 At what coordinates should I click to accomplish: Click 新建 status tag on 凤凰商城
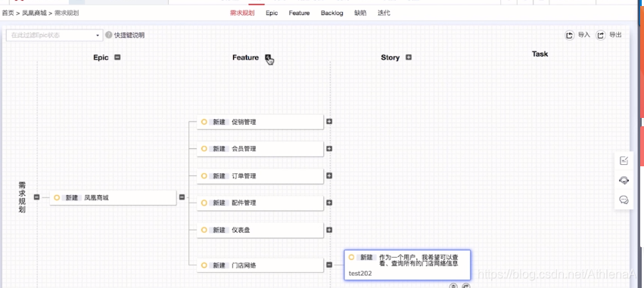tap(72, 198)
